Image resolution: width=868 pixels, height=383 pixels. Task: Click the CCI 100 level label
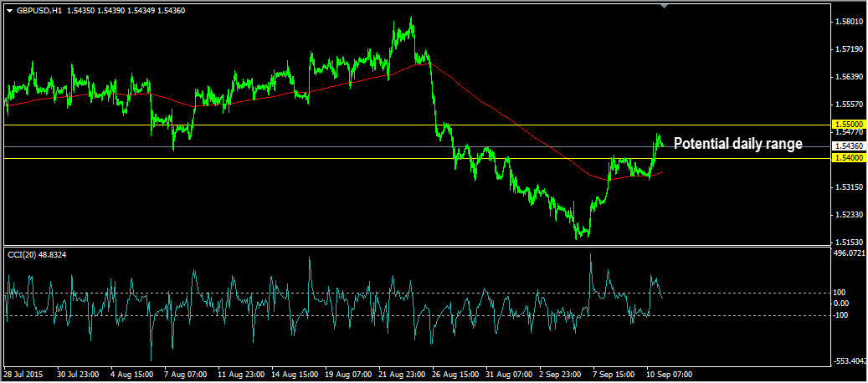(841, 293)
